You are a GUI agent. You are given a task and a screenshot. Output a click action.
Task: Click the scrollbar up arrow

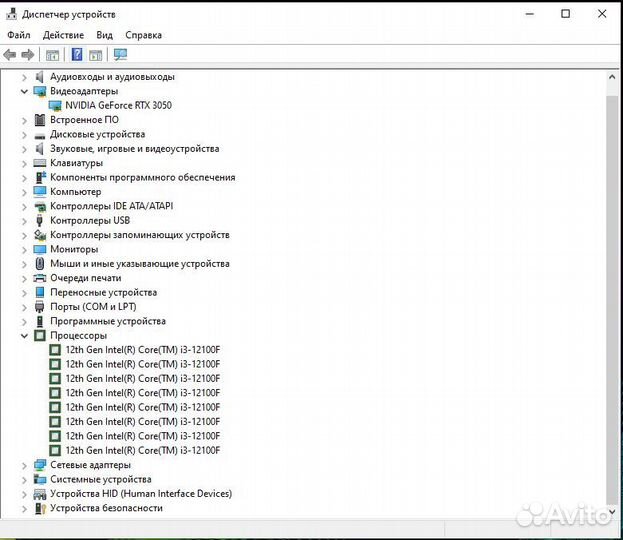pyautogui.click(x=612, y=77)
